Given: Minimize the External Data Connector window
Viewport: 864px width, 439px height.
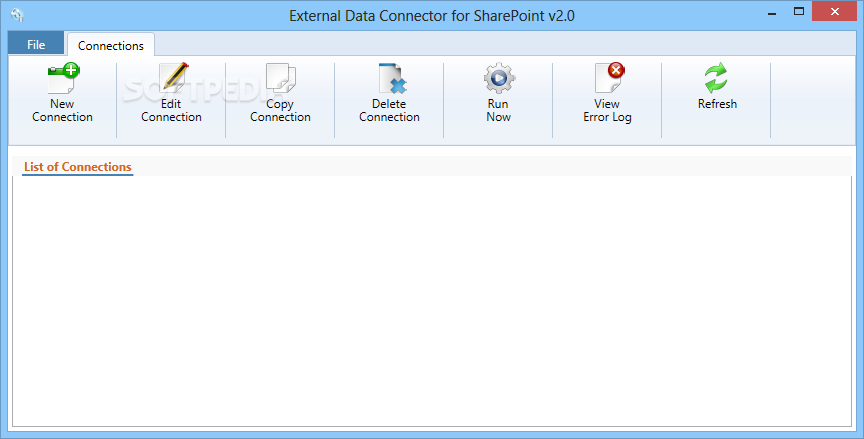Looking at the screenshot, I should click(771, 13).
